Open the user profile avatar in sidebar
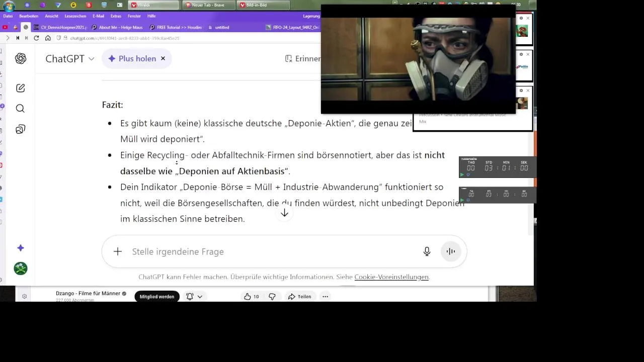 click(x=21, y=268)
